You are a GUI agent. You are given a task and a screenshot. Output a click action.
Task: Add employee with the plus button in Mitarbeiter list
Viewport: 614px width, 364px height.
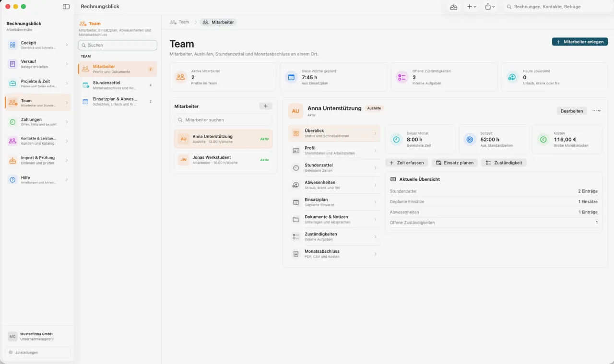click(265, 106)
